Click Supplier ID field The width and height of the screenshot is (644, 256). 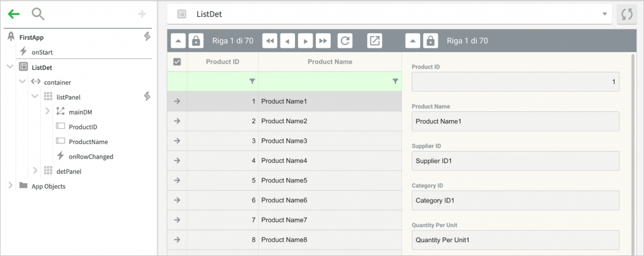coord(516,160)
